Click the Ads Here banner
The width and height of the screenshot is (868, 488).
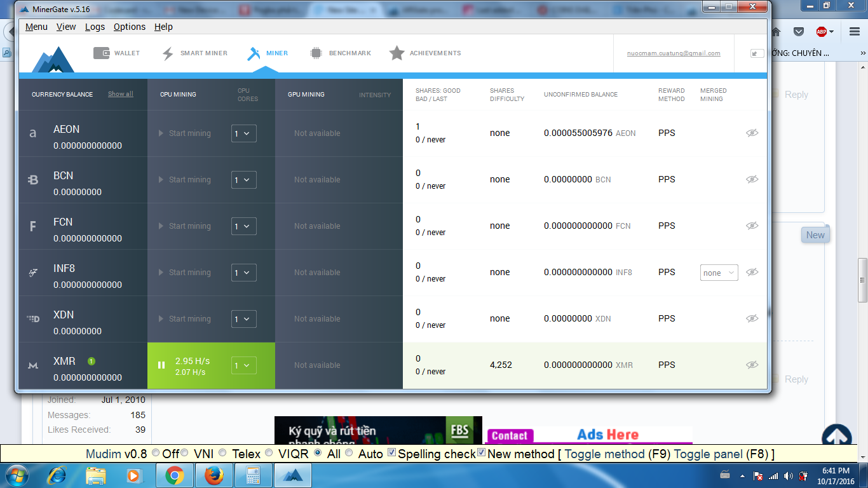589,435
